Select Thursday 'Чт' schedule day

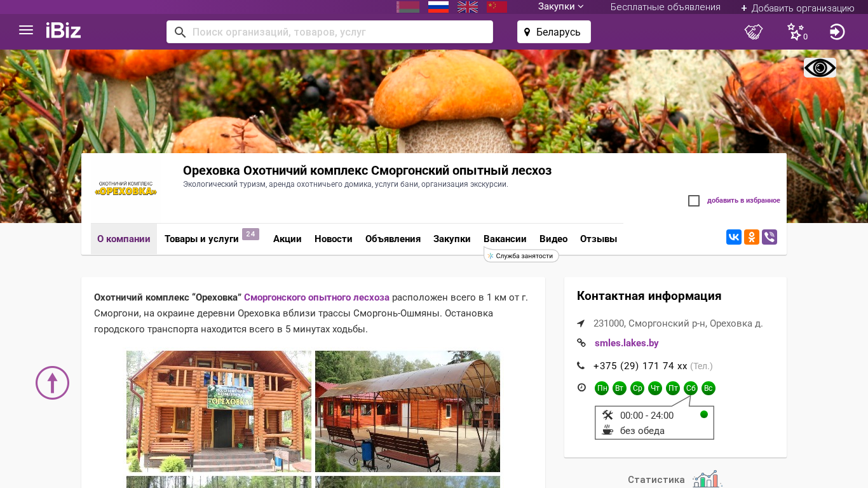(655, 388)
